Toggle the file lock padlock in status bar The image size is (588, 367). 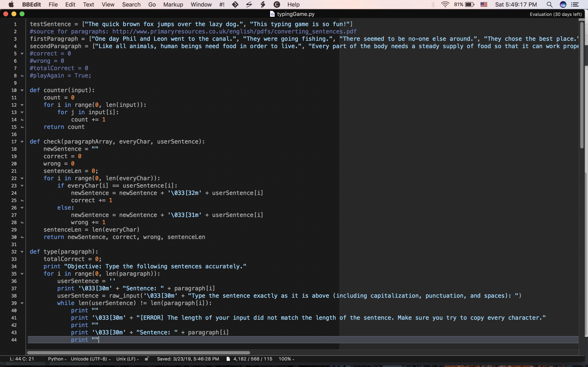click(147, 358)
